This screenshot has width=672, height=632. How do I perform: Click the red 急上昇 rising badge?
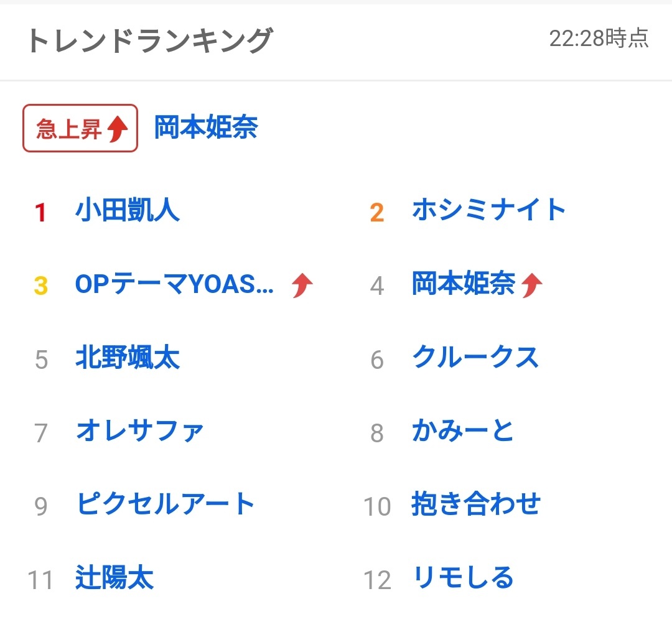(x=80, y=129)
